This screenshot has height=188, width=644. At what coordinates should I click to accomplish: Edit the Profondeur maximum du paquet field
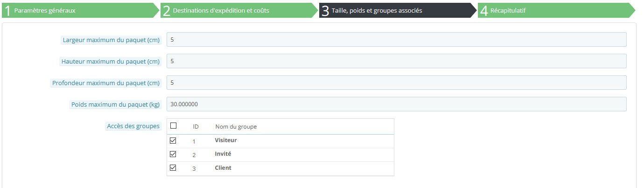click(396, 83)
